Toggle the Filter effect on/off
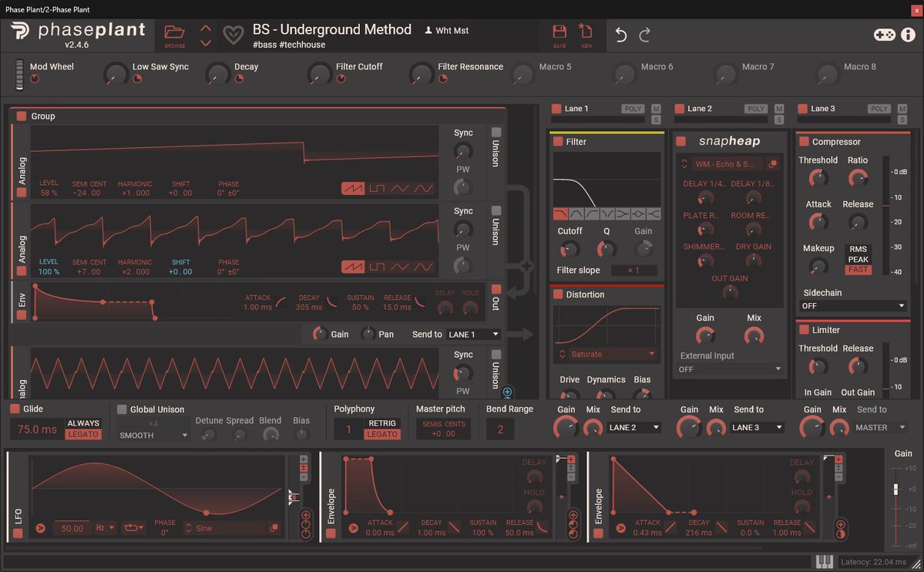 coord(557,142)
